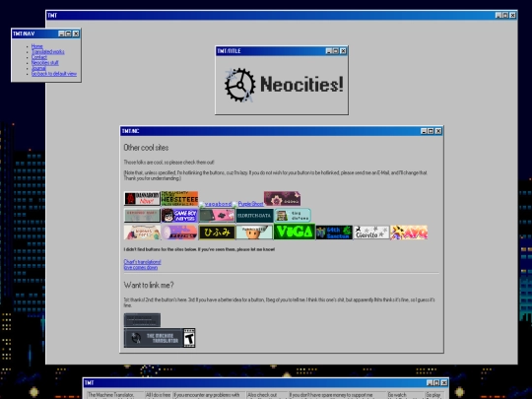Open the purple and pink rounded badge
Viewport: 532px width, 399px height.
click(179, 233)
